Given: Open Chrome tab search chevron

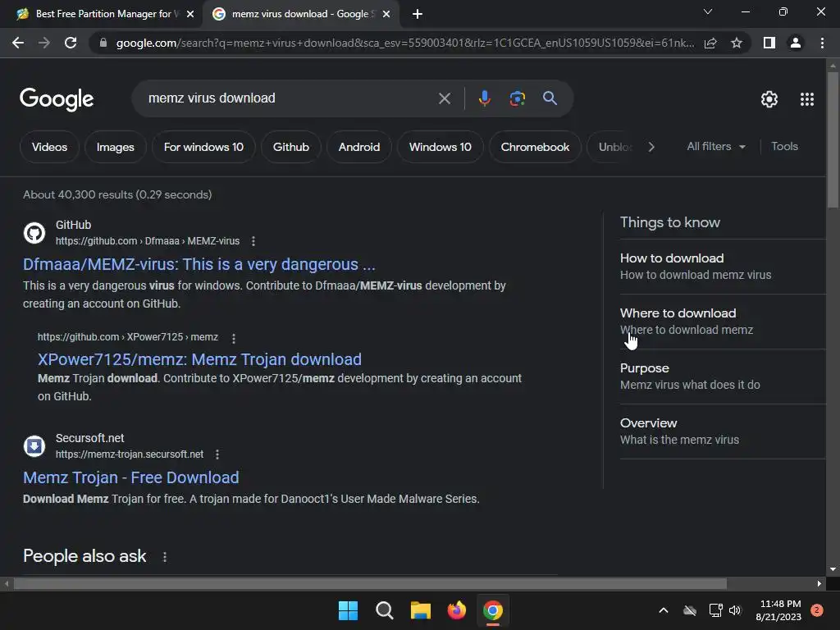Looking at the screenshot, I should click(708, 11).
